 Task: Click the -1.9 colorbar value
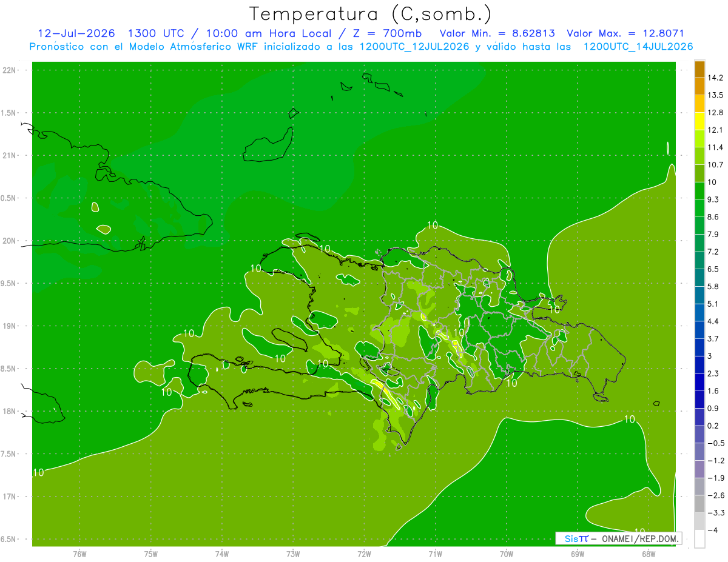coord(715,478)
